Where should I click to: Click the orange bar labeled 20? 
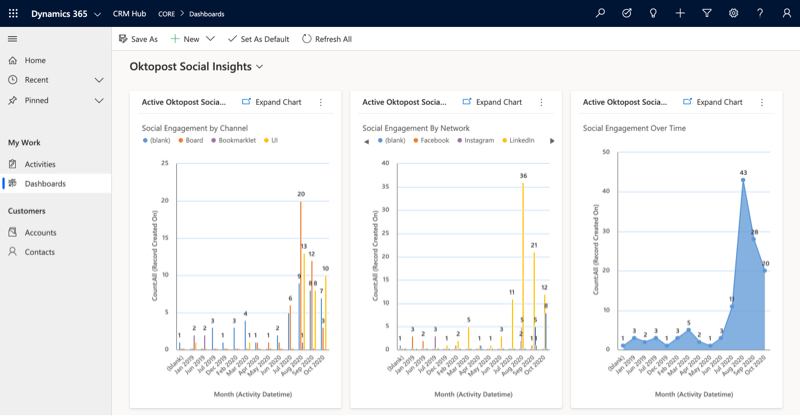[x=301, y=275]
